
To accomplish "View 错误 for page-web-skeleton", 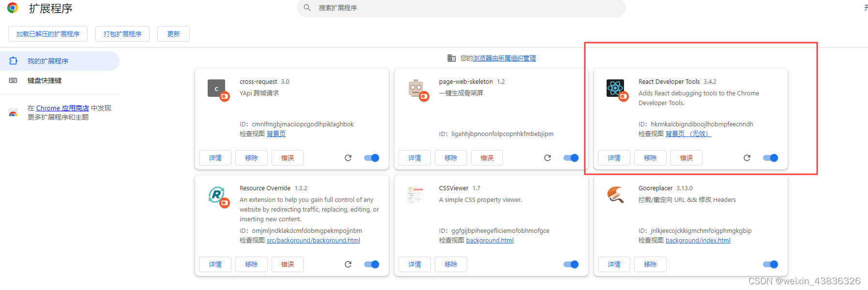I will pos(487,158).
